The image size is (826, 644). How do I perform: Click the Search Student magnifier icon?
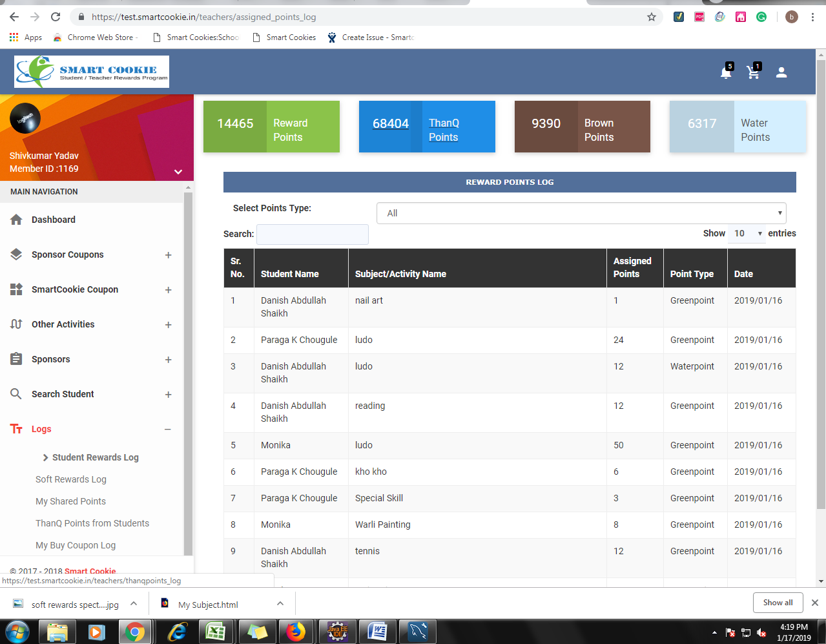[17, 394]
